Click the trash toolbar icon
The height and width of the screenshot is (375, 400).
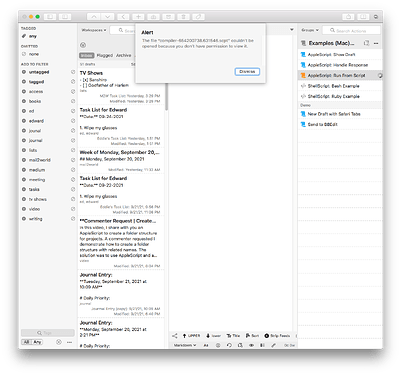183,16
